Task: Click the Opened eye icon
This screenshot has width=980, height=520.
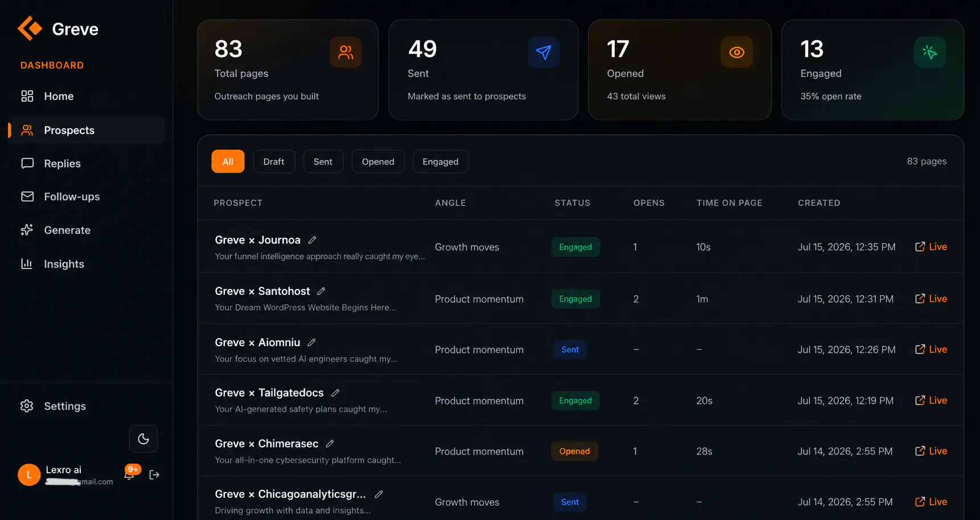Action: (x=737, y=52)
